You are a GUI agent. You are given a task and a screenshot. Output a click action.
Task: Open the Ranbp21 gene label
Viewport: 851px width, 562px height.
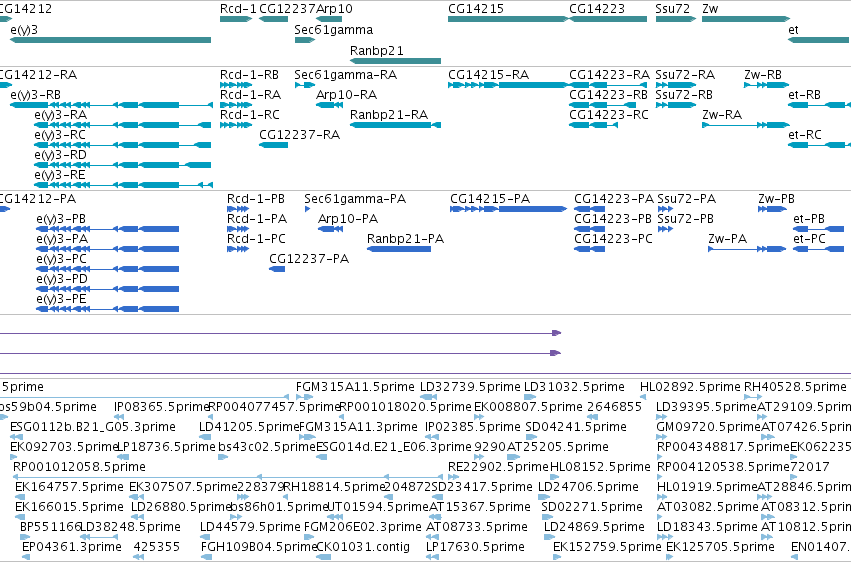(377, 50)
